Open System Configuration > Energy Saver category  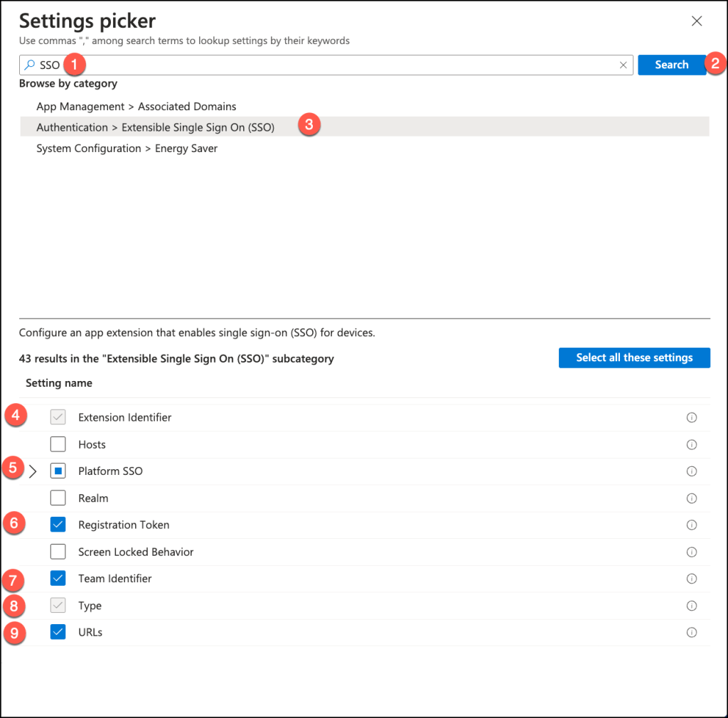tap(127, 149)
